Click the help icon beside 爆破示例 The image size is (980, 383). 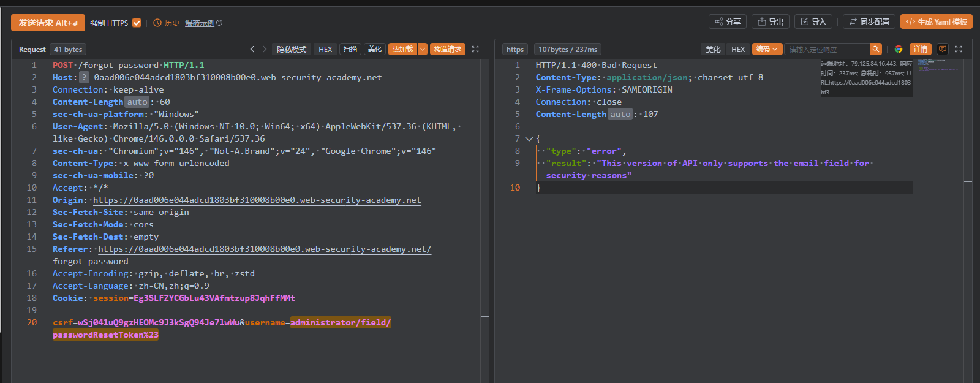click(x=219, y=23)
